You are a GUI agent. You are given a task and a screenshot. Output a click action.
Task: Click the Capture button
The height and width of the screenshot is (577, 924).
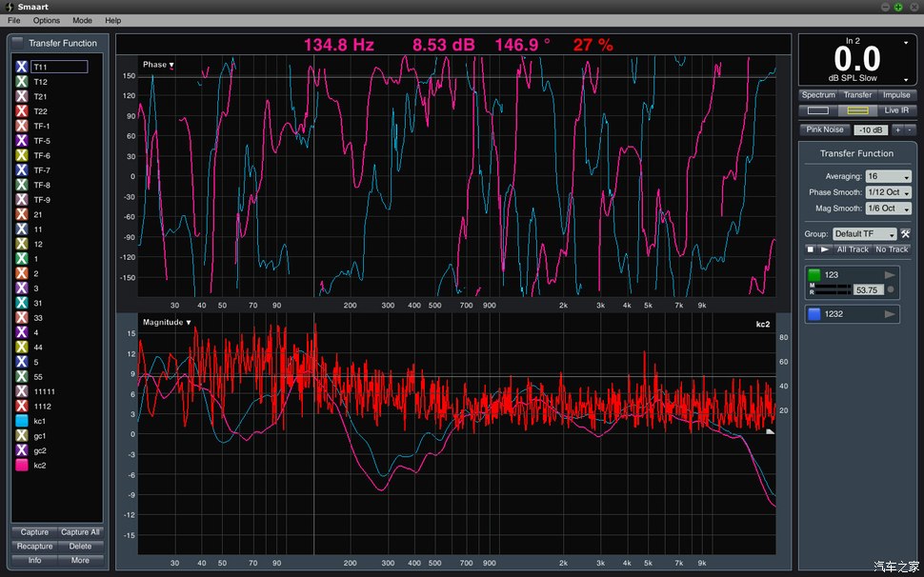pyautogui.click(x=34, y=532)
